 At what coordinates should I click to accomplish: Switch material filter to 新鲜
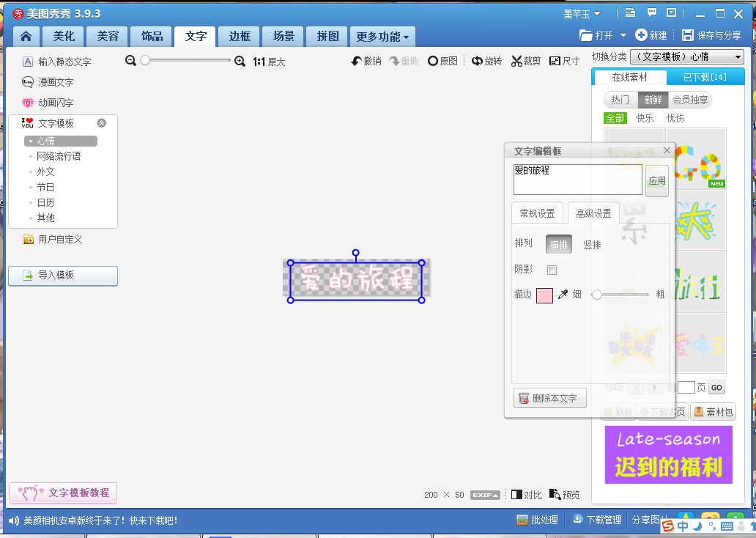click(x=653, y=100)
